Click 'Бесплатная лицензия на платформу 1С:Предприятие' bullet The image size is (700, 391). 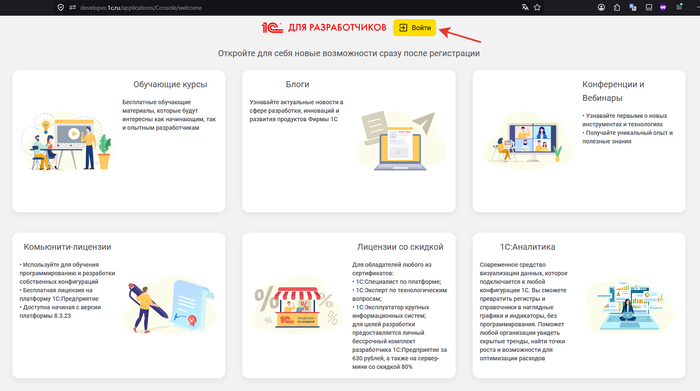click(x=59, y=294)
